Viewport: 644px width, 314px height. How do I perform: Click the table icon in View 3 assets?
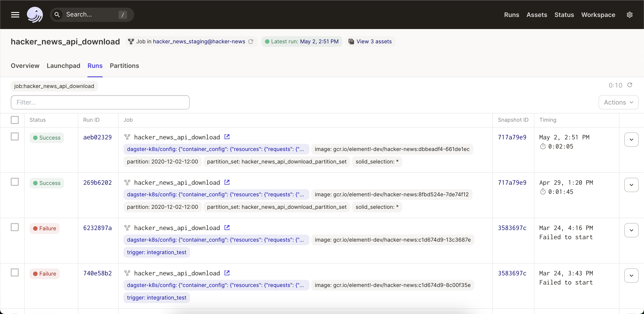[x=351, y=42]
